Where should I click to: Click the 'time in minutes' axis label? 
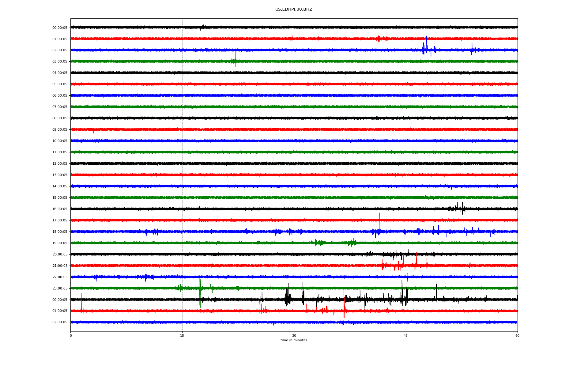coord(294,340)
